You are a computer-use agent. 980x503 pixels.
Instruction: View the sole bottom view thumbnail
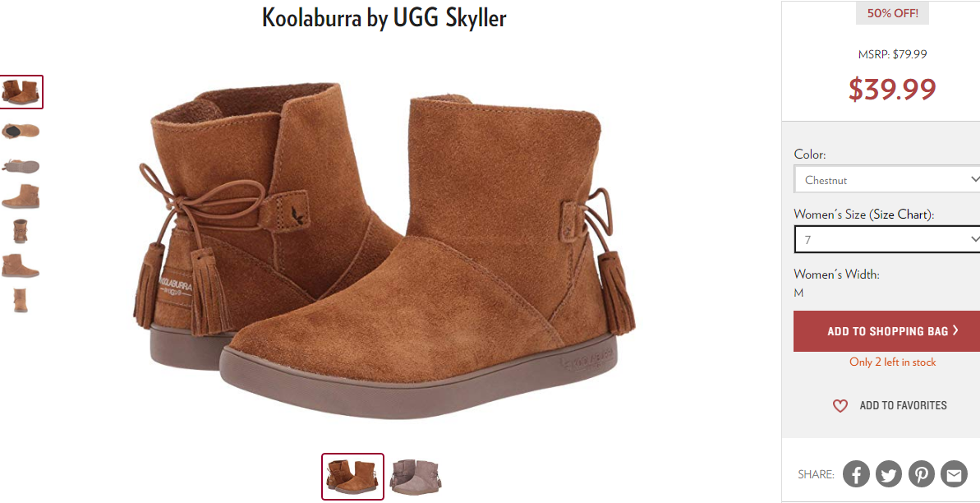click(21, 130)
